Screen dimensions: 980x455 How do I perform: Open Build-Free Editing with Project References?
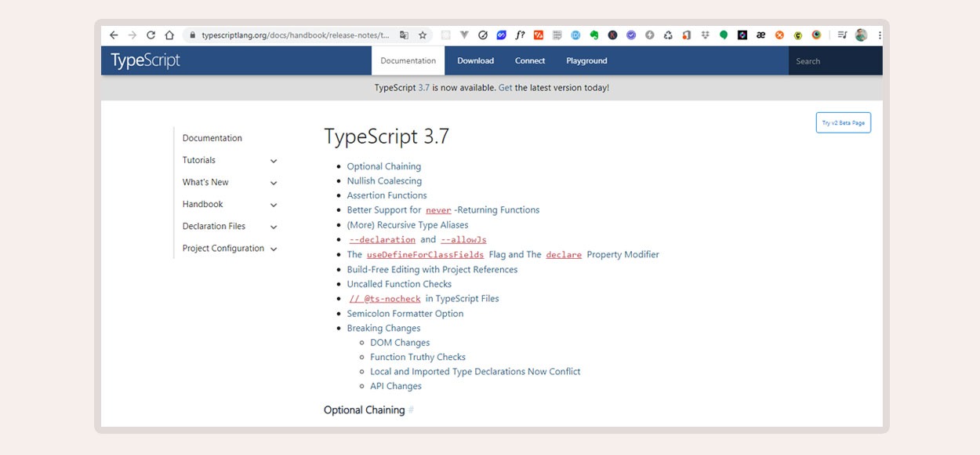click(x=433, y=269)
